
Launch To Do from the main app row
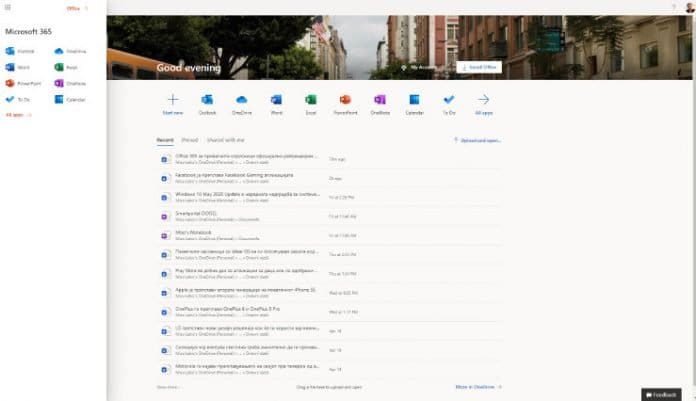pos(449,104)
